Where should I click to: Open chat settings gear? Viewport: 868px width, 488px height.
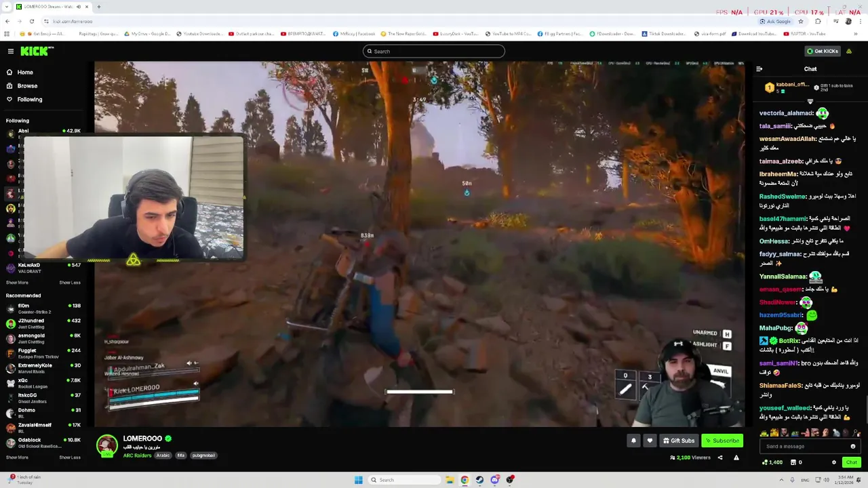834,462
